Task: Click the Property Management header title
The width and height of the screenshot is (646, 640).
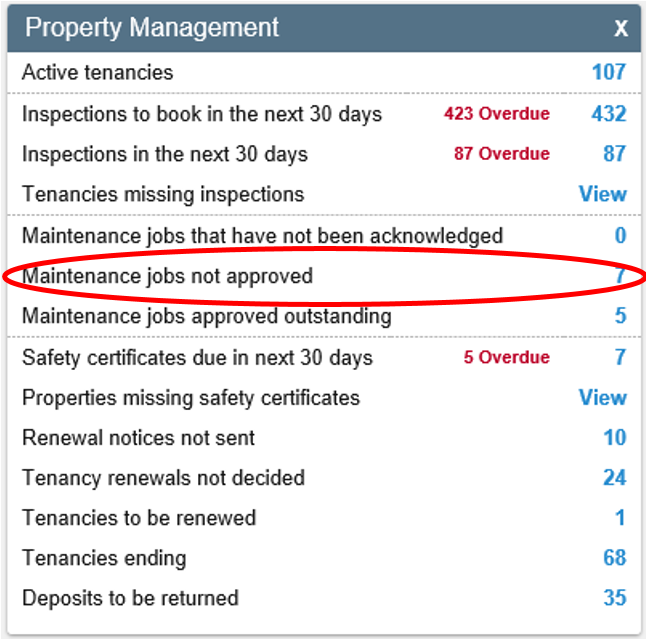Action: click(x=152, y=28)
